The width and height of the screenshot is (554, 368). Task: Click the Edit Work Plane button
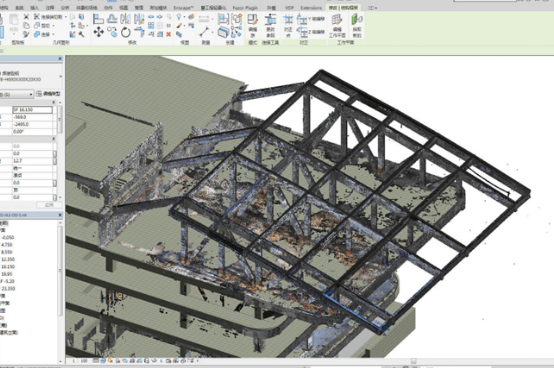(x=337, y=25)
